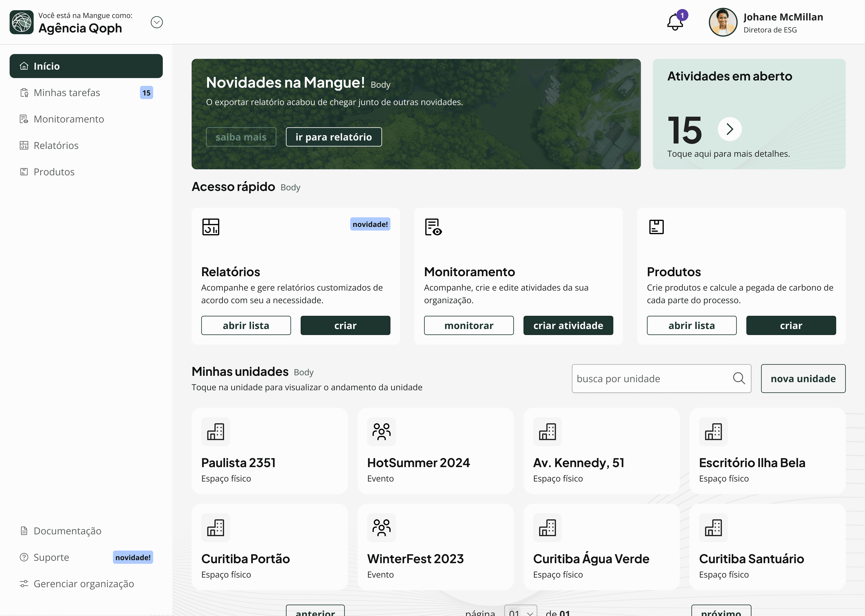Viewport: 865px width, 616px height.
Task: Click the sidebar Monitoramento eye-document icon
Action: click(24, 119)
